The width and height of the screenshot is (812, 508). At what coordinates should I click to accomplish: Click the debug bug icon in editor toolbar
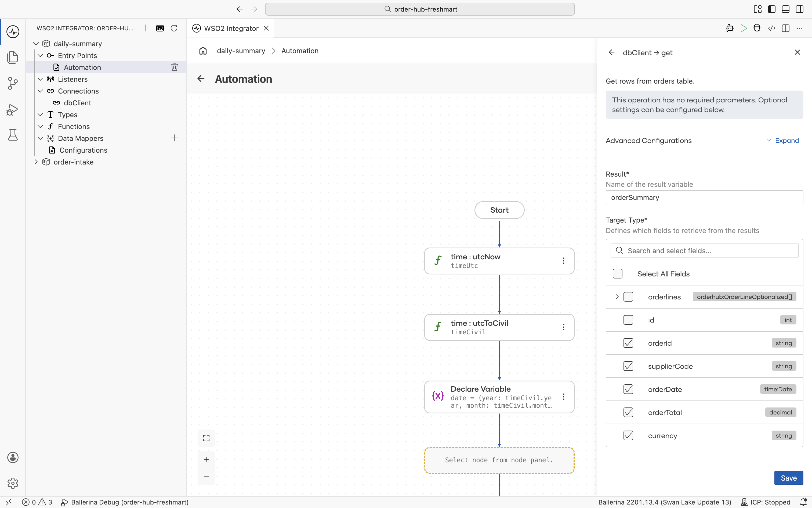[x=757, y=28]
